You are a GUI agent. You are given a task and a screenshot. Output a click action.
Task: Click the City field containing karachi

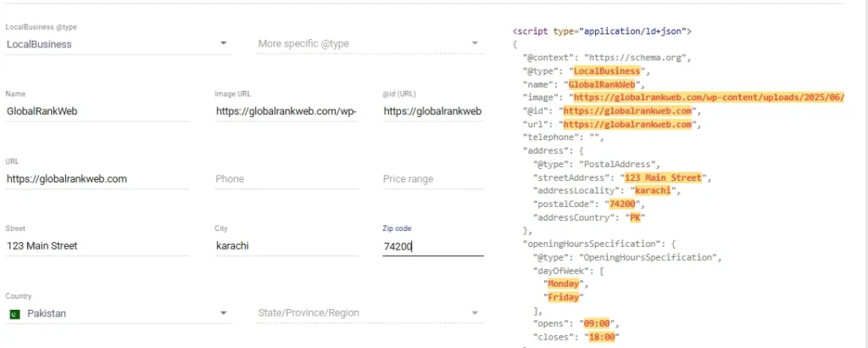[x=287, y=246]
